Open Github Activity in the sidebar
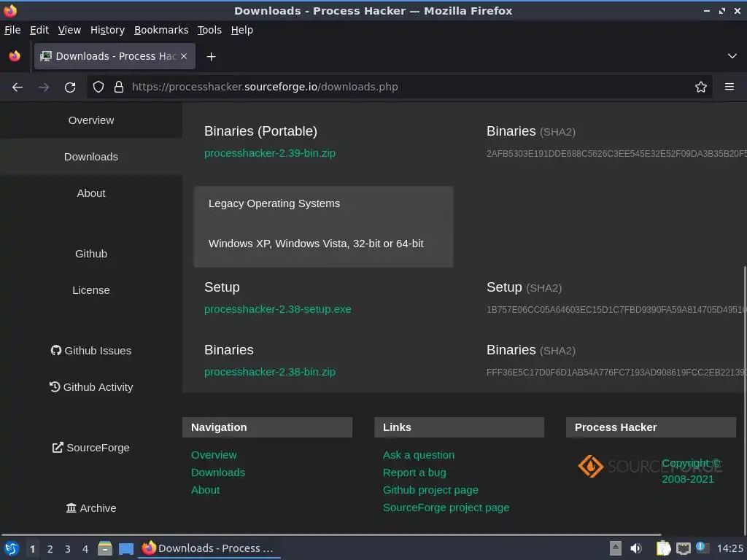747x560 pixels. (x=91, y=387)
